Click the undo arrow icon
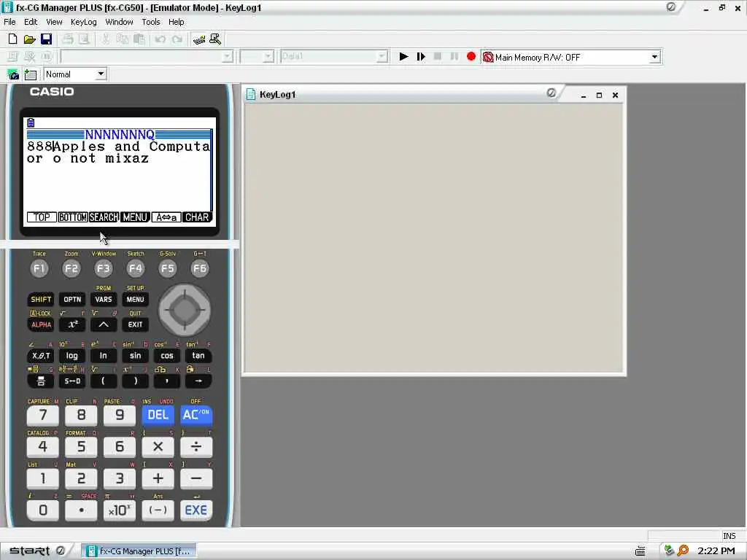This screenshot has width=747, height=560. (160, 39)
